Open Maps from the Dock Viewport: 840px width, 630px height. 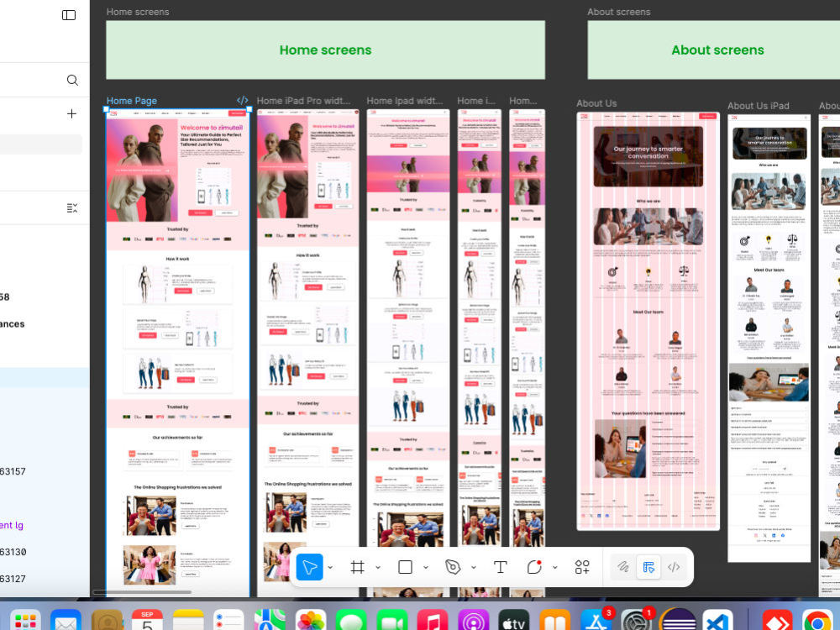click(270, 622)
